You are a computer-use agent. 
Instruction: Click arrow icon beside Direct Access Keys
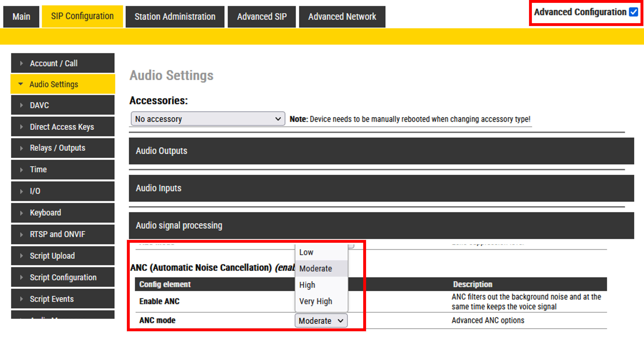(22, 127)
